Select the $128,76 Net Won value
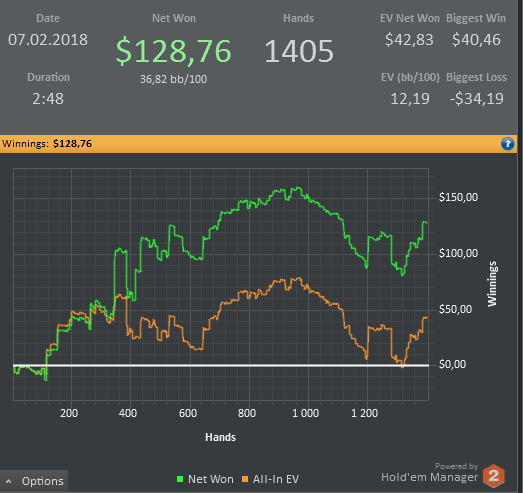This screenshot has width=523, height=493. (173, 51)
